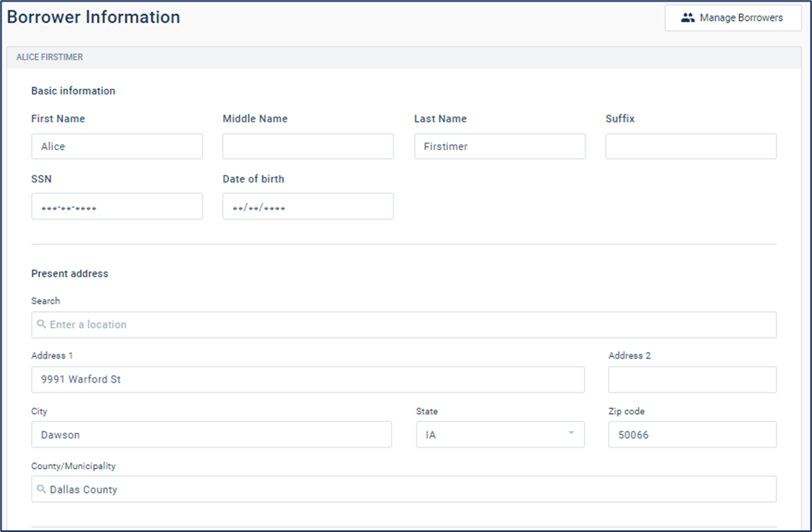This screenshot has height=532, width=812.
Task: Click the Borrower Information heading
Action: (94, 17)
